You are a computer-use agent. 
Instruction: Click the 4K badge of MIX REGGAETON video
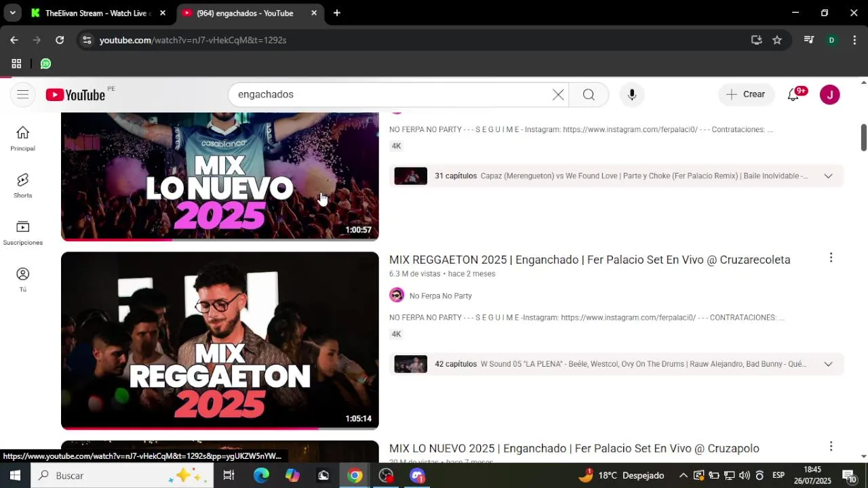[396, 334]
